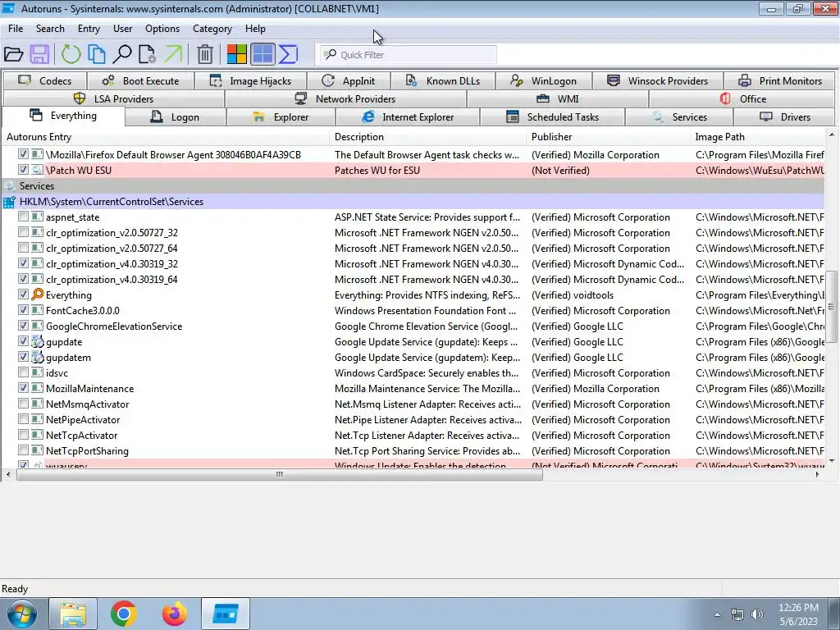Toggle the hide Windows entries blue icon

[x=262, y=54]
